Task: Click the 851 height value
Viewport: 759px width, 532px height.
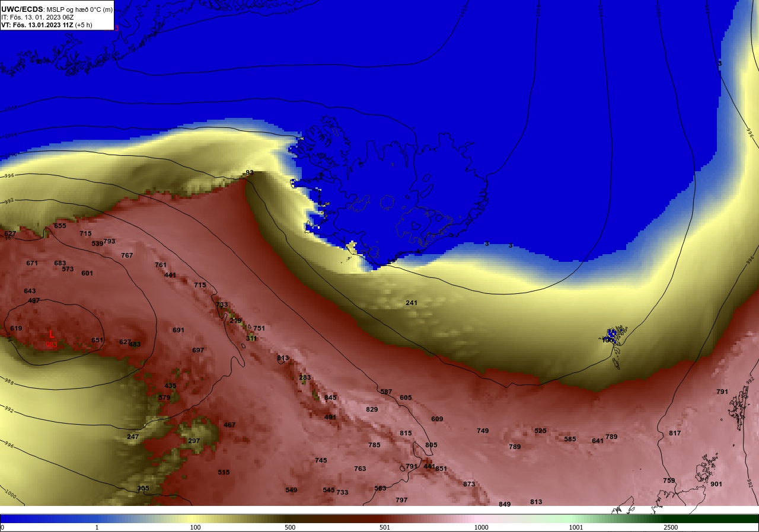Action: 441,469
